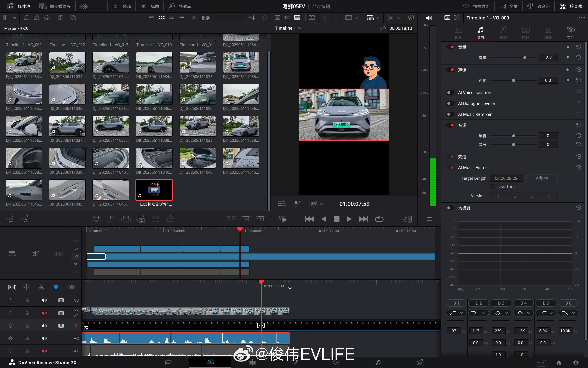Click the Adjust button
The image size is (588, 368).
pos(542,178)
